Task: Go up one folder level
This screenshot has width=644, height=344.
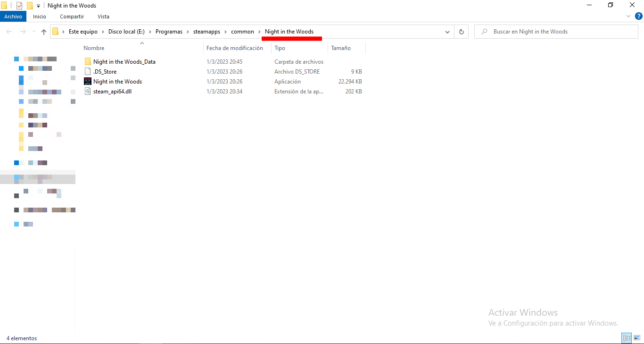Action: click(x=44, y=32)
